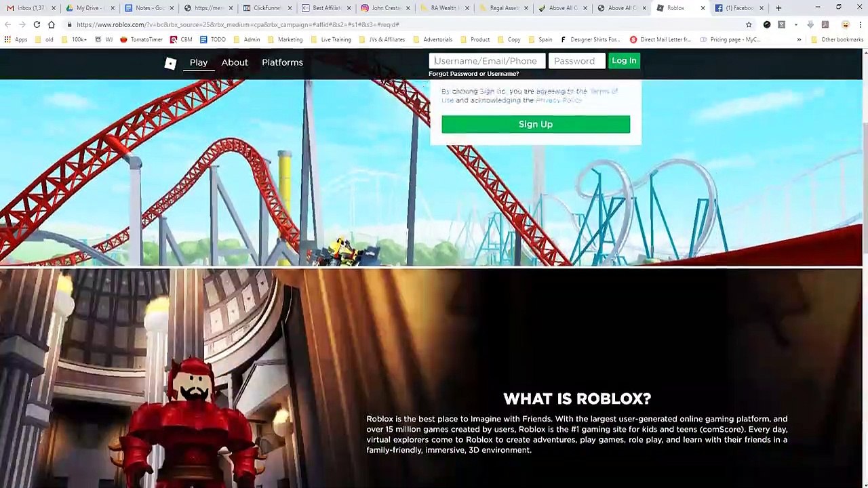Open the WJ bookmark
868x488 pixels.
(x=104, y=39)
